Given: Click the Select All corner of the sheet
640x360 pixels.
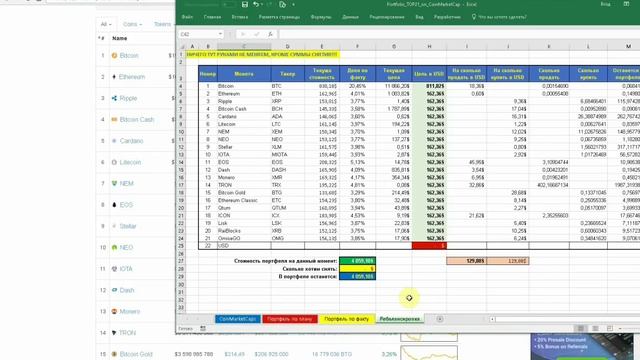Looking at the screenshot, I should pyautogui.click(x=182, y=47).
